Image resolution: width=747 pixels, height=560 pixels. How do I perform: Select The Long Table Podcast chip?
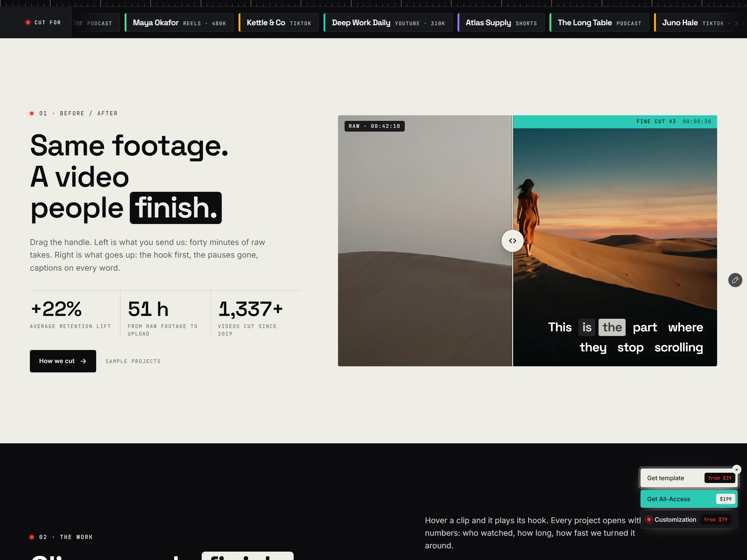[x=599, y=23]
